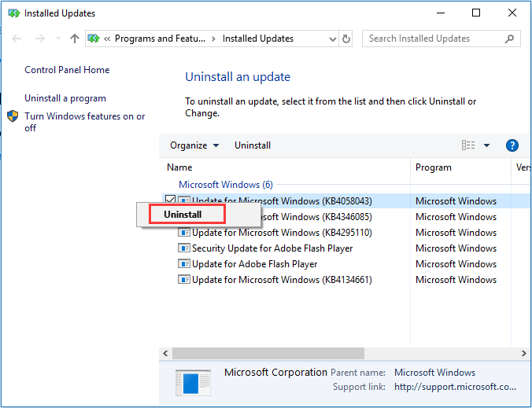Screen dimensions: 532x408
Task: Click Microsoft Windows program cell for KB4295110
Action: coord(456,233)
